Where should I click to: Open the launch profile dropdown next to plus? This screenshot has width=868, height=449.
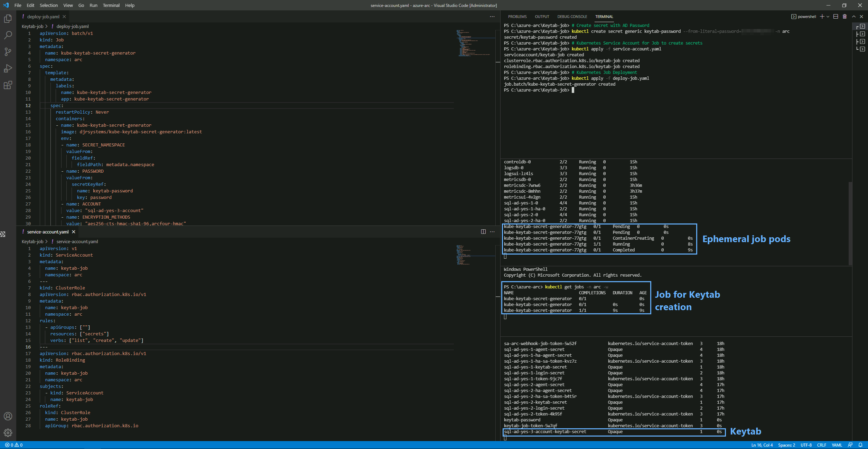(828, 17)
